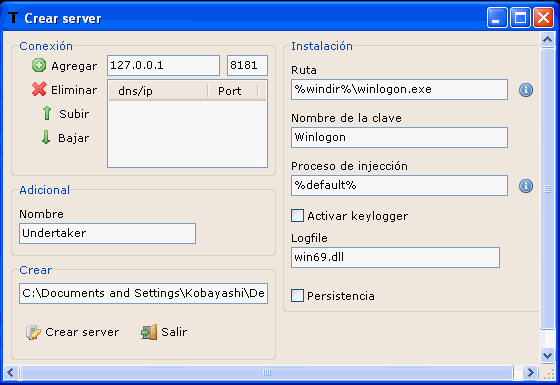Focus the 127.0.0.1 IP address field
The width and height of the screenshot is (560, 385).
(164, 65)
